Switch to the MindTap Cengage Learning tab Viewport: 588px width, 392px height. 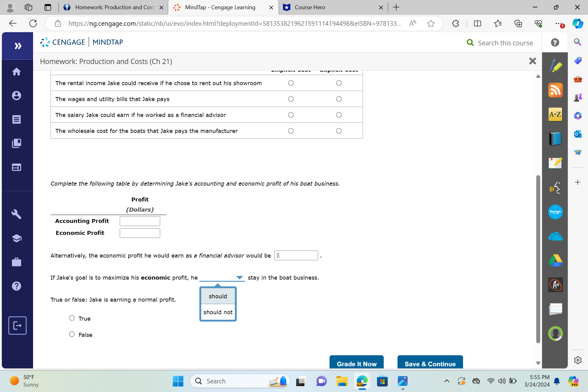pyautogui.click(x=221, y=7)
